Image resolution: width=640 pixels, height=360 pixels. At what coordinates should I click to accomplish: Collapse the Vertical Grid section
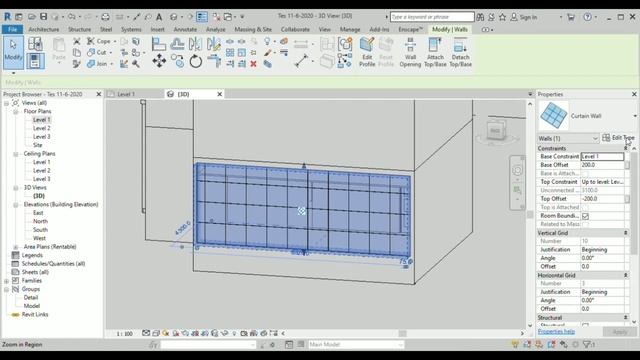626,233
